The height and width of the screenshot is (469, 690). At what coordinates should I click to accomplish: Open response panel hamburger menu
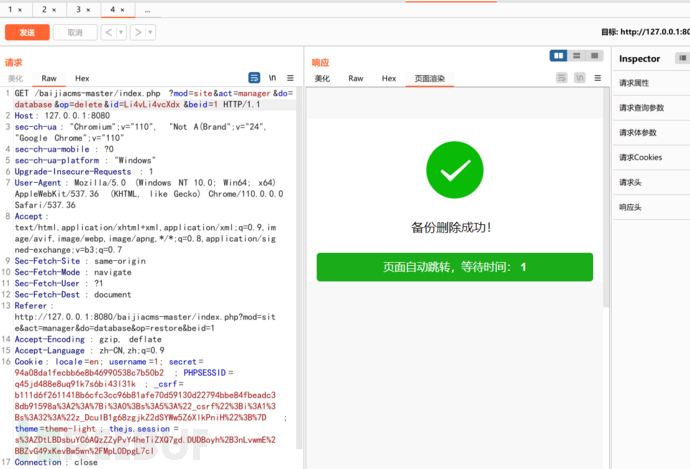point(598,78)
